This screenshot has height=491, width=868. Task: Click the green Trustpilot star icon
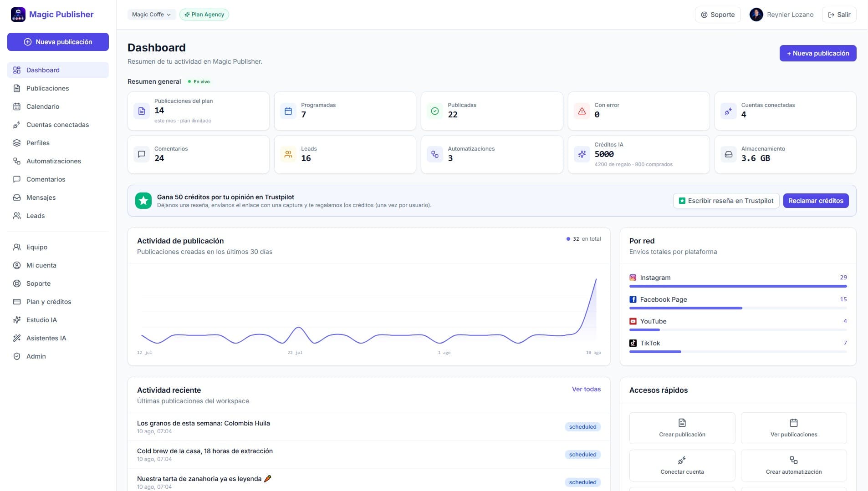point(143,201)
